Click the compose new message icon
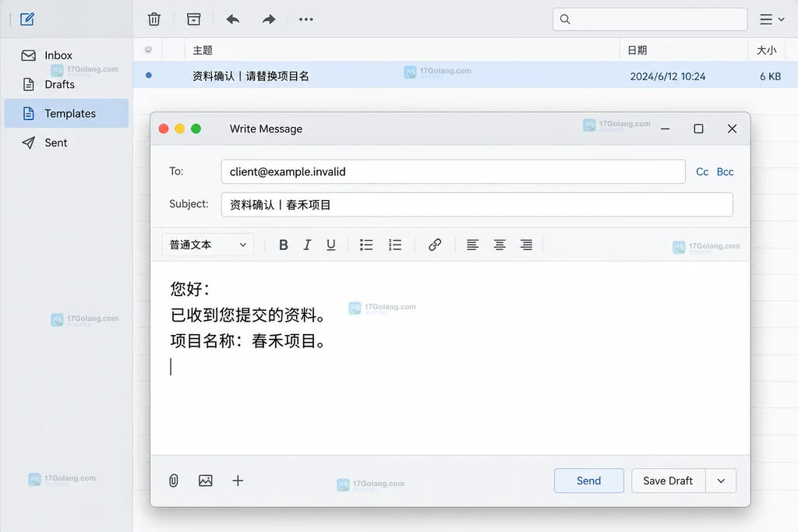This screenshot has width=798, height=532. point(27,19)
